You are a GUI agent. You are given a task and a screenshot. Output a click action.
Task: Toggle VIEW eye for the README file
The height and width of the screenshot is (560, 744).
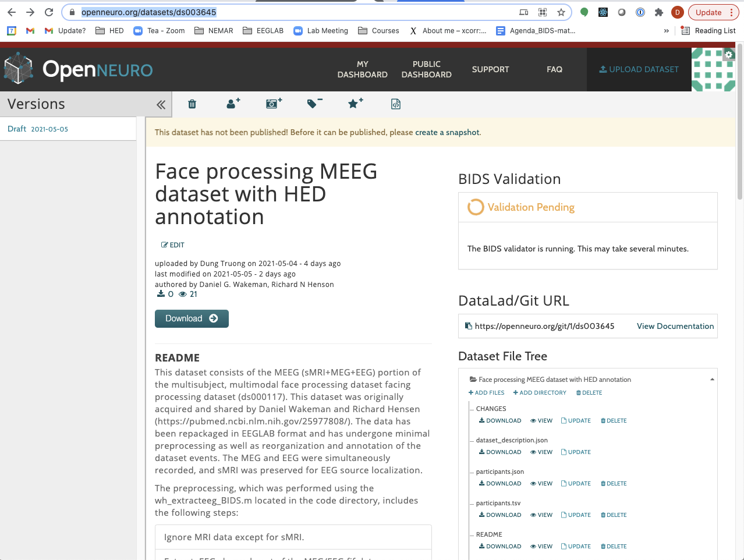point(541,546)
